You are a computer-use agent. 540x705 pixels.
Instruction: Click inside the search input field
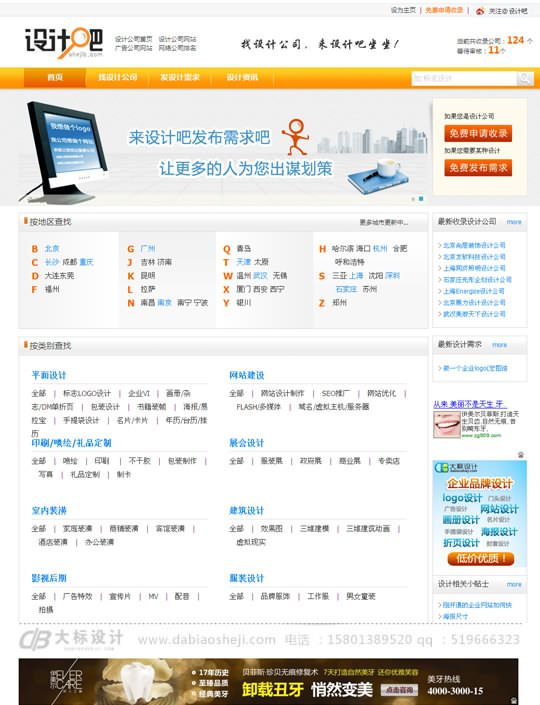pos(464,79)
